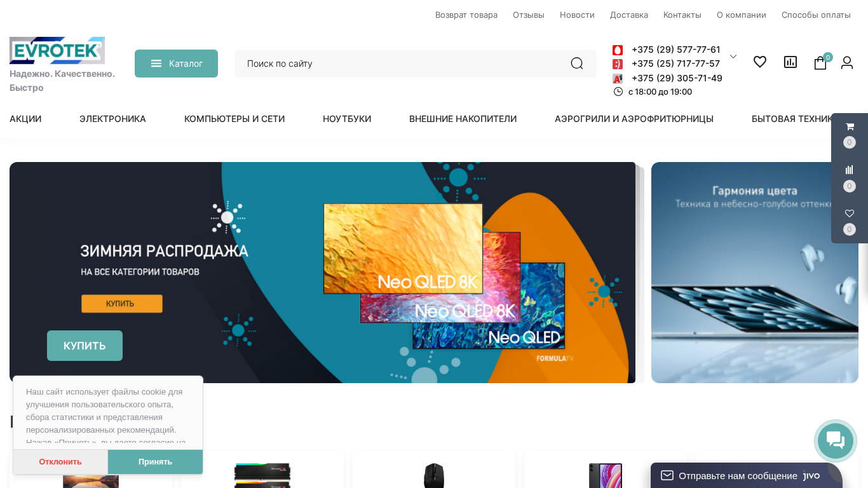Viewport: 868px width, 488px height.
Task: Click the EVROTEK logo
Action: coord(57,50)
